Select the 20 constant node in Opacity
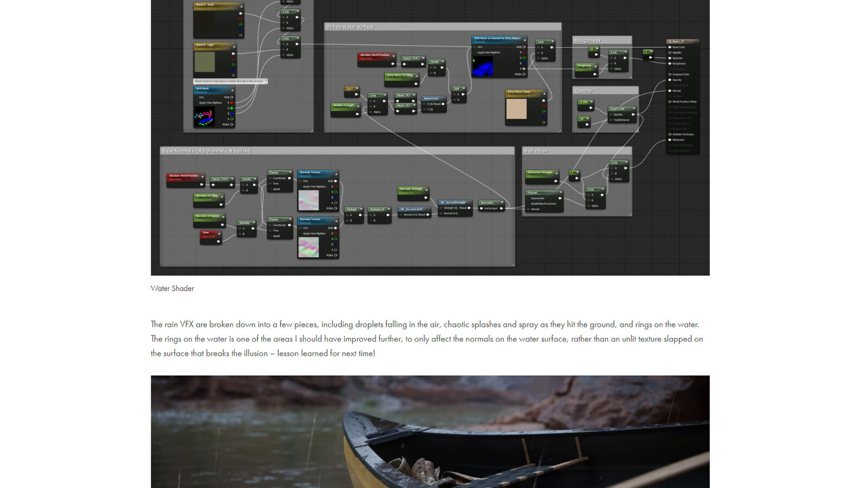The image size is (868, 488). pos(584,121)
